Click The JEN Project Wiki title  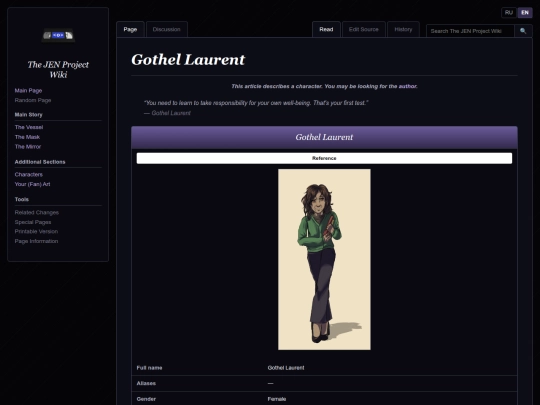point(58,70)
